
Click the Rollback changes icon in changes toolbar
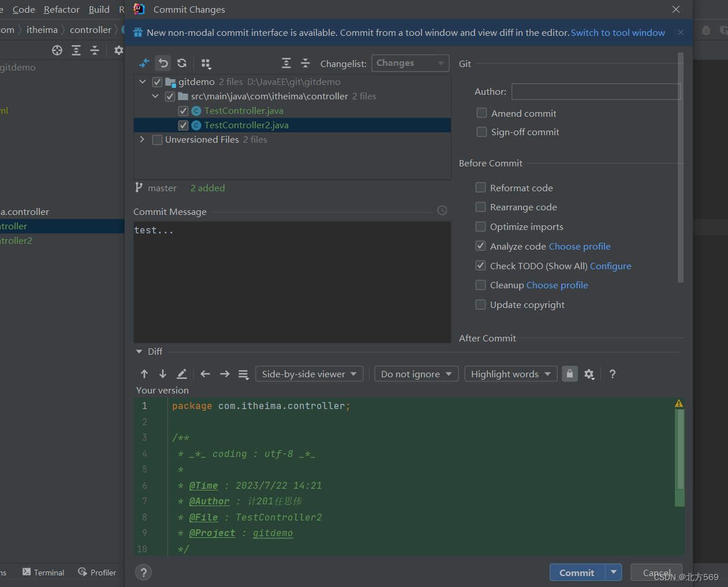pos(162,63)
